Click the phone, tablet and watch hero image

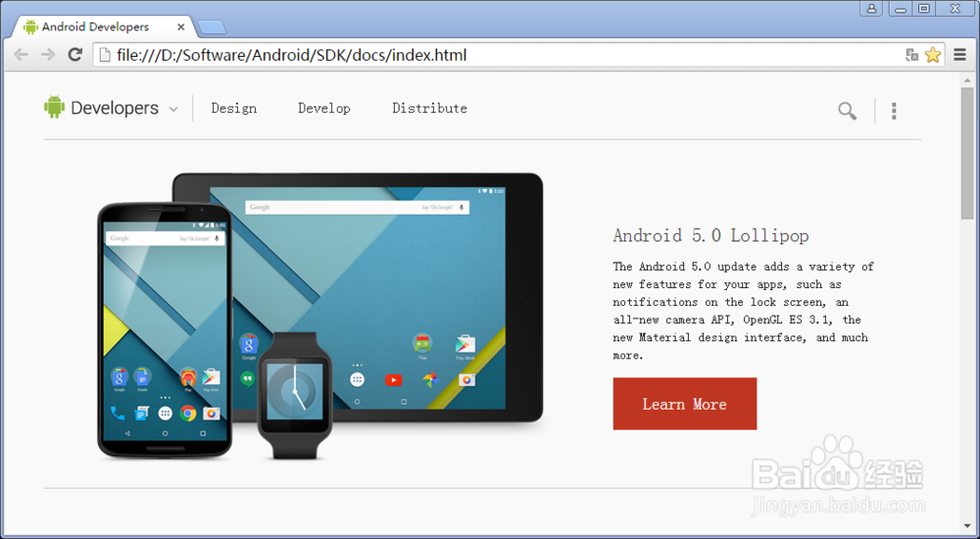coord(320,316)
